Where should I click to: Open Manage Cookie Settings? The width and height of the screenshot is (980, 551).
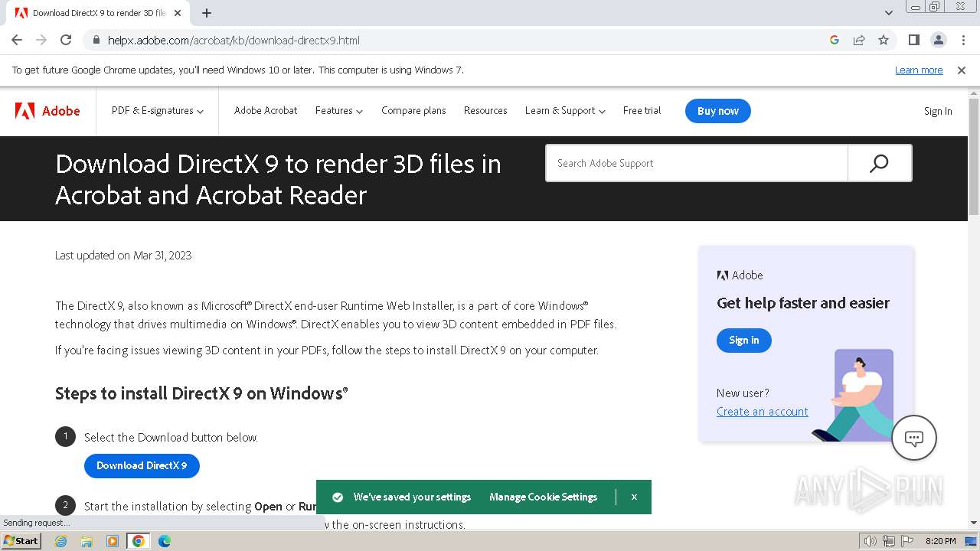tap(544, 497)
